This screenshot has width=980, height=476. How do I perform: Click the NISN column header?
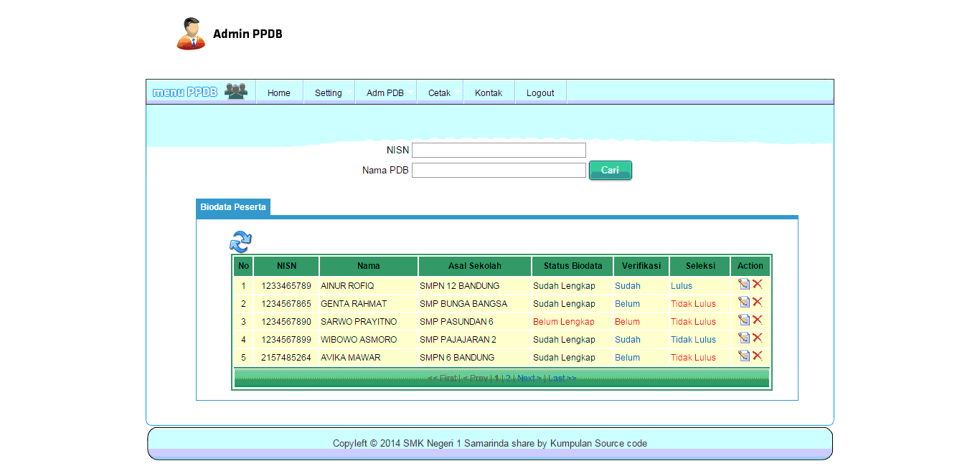[x=286, y=266]
